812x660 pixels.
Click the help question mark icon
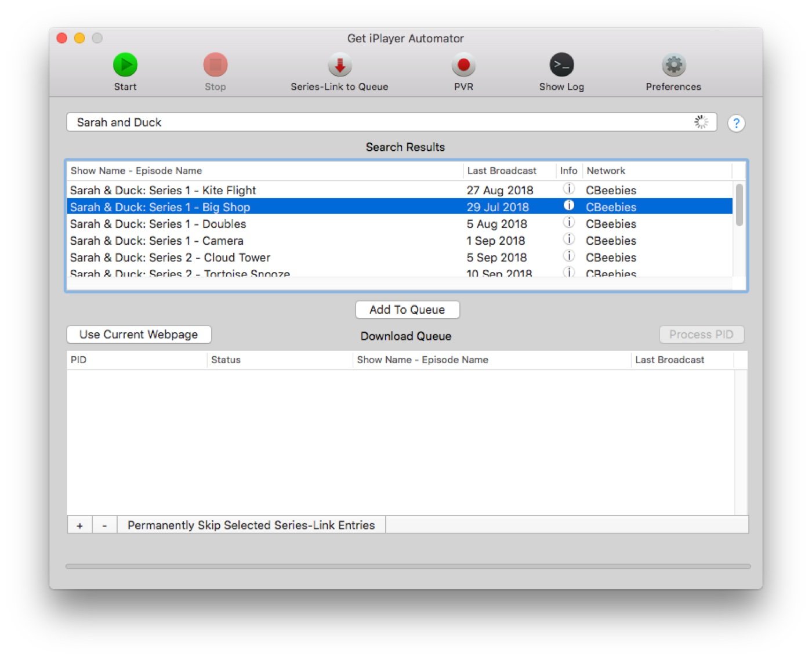[x=736, y=123]
